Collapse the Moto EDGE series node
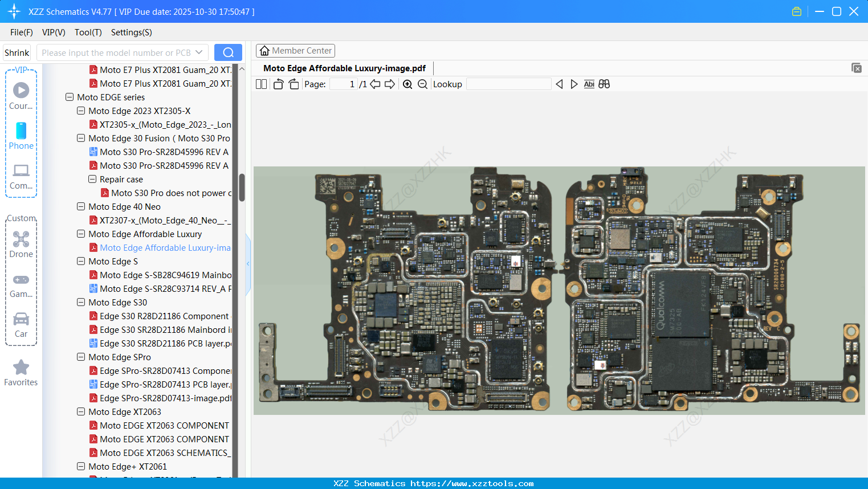Viewport: 868px width, 489px height. coord(70,97)
